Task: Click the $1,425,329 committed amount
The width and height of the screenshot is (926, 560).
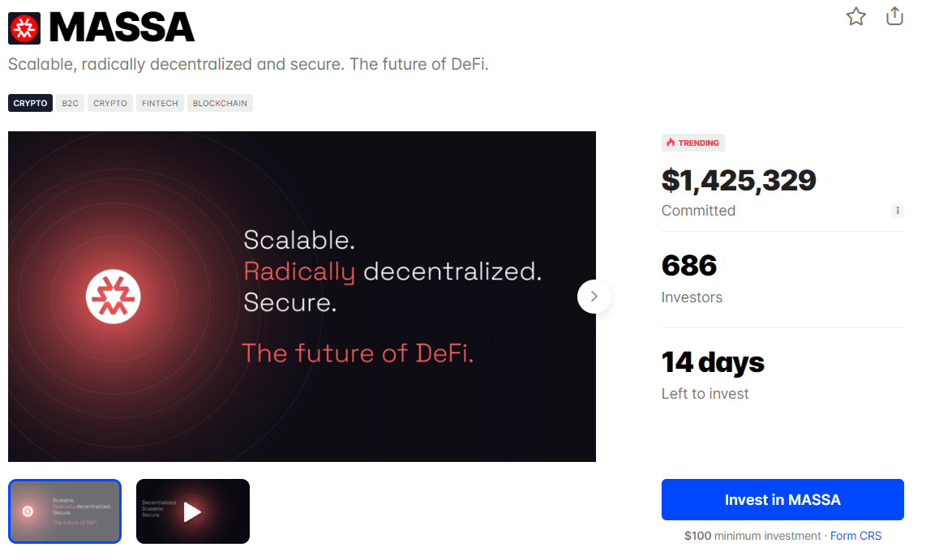Action: tap(739, 180)
